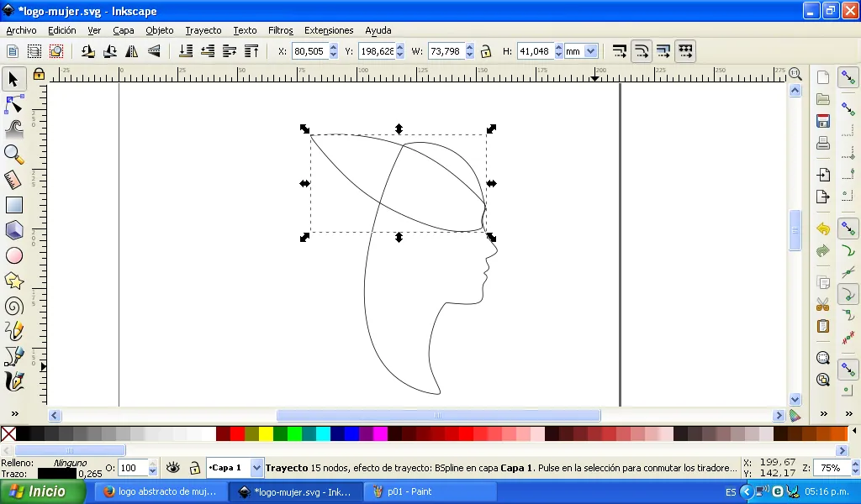Image resolution: width=861 pixels, height=504 pixels.
Task: Open the Trayecto menu
Action: 203,30
